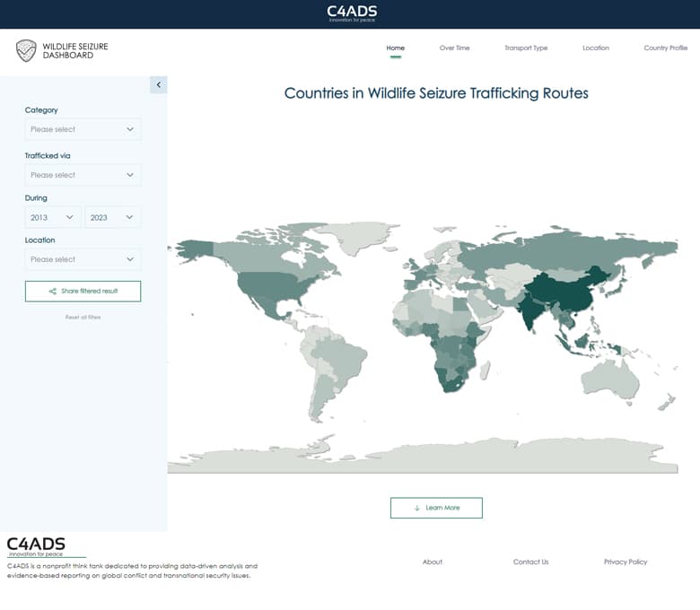Click Share filtered result button

pos(83,291)
